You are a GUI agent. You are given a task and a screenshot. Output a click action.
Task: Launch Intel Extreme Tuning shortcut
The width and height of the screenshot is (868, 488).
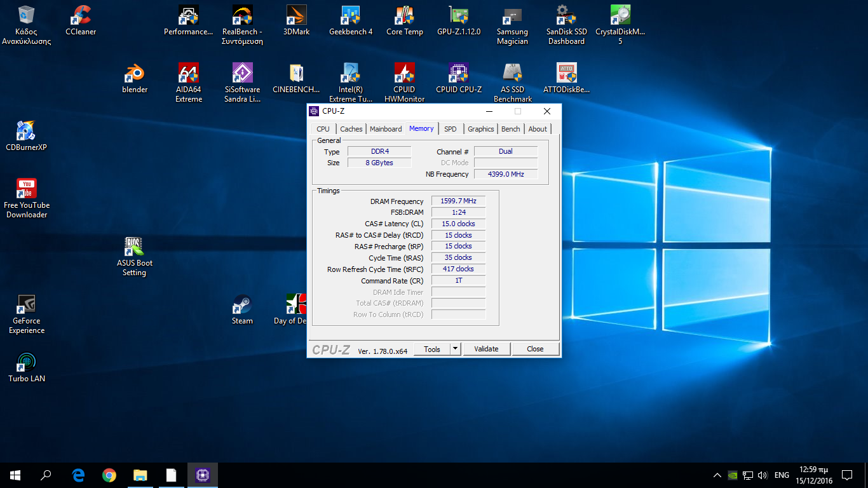[351, 83]
